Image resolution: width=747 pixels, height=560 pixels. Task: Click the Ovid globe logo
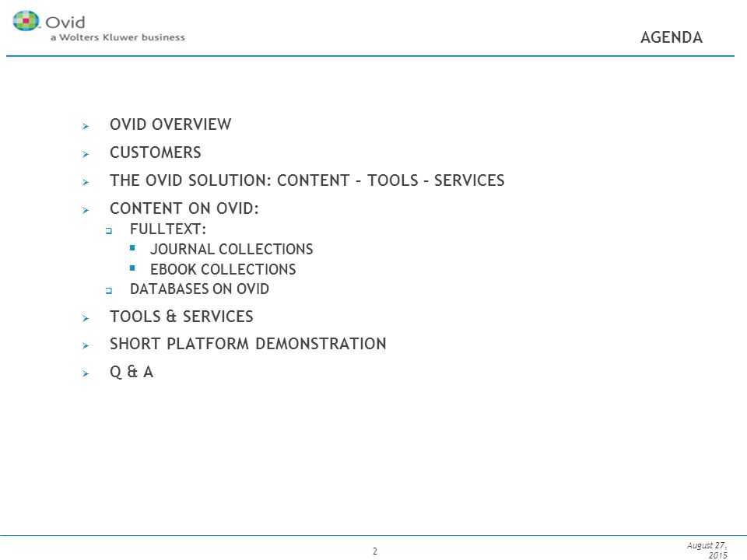pos(26,20)
